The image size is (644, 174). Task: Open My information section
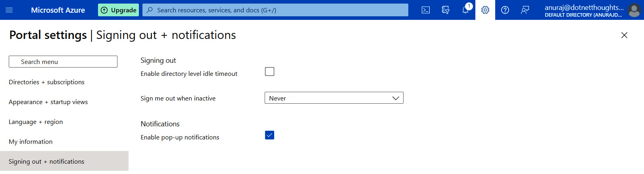[31, 141]
